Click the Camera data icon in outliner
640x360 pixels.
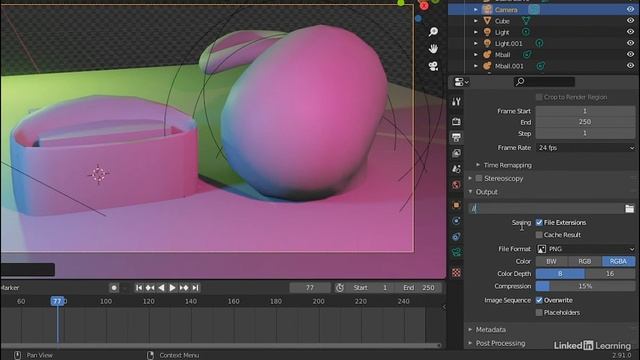(534, 9)
